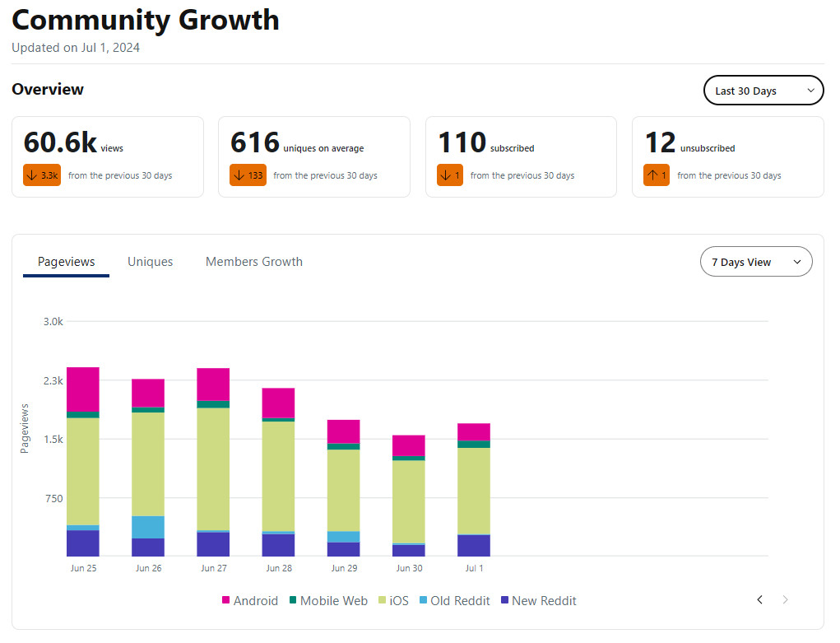Image resolution: width=840 pixels, height=643 pixels.
Task: Switch to the Members Growth tab
Action: [x=253, y=262]
